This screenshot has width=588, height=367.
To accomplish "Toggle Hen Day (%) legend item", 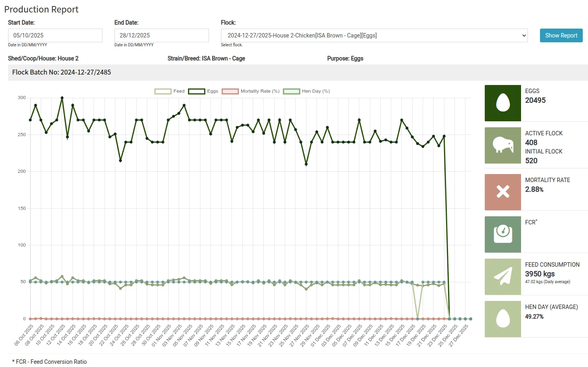I will [x=306, y=91].
